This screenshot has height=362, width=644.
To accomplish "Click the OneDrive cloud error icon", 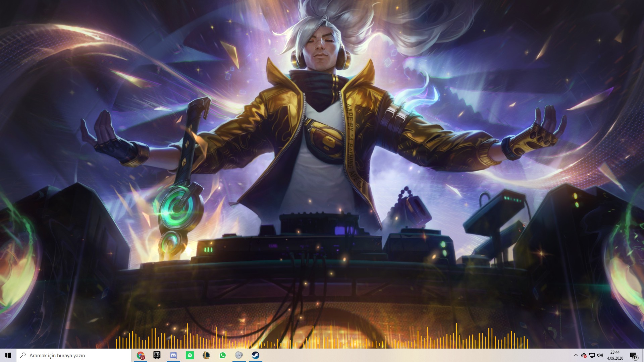I will pyautogui.click(x=584, y=356).
